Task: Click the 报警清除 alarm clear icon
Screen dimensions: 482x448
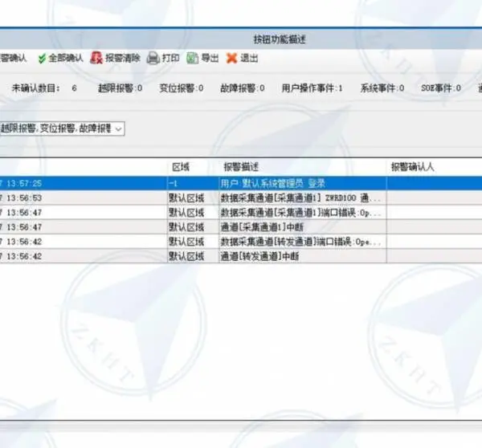Action: point(96,58)
